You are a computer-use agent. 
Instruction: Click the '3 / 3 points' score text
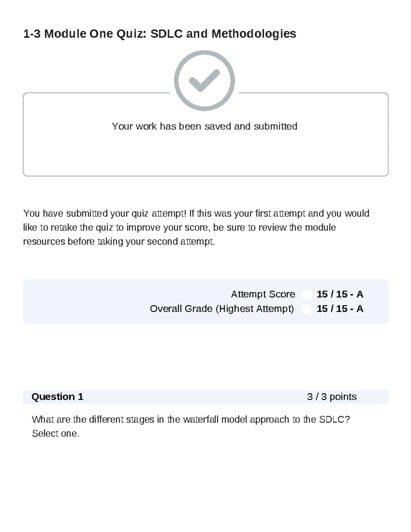click(332, 397)
